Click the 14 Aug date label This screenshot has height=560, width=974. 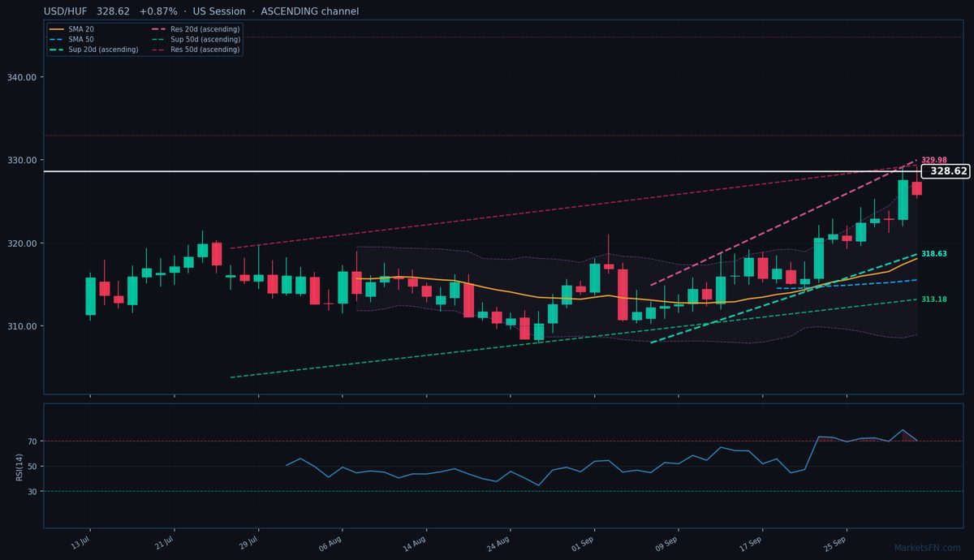point(415,543)
